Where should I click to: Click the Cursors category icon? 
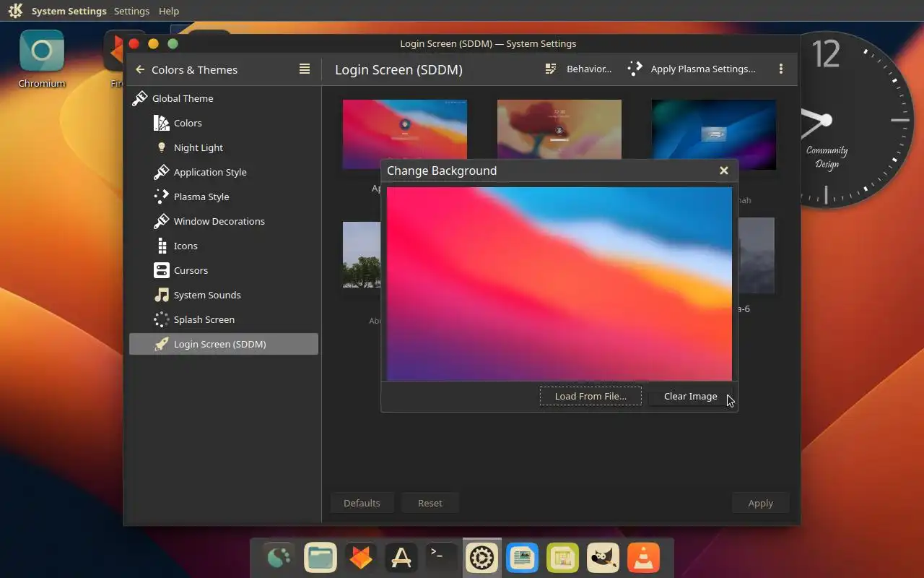[162, 270]
